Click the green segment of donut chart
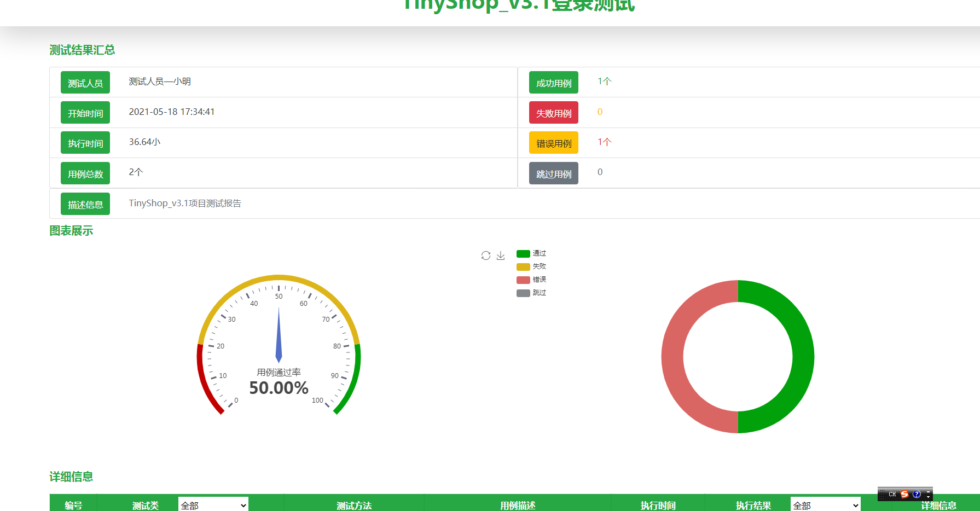This screenshot has height=511, width=980. tap(803, 357)
